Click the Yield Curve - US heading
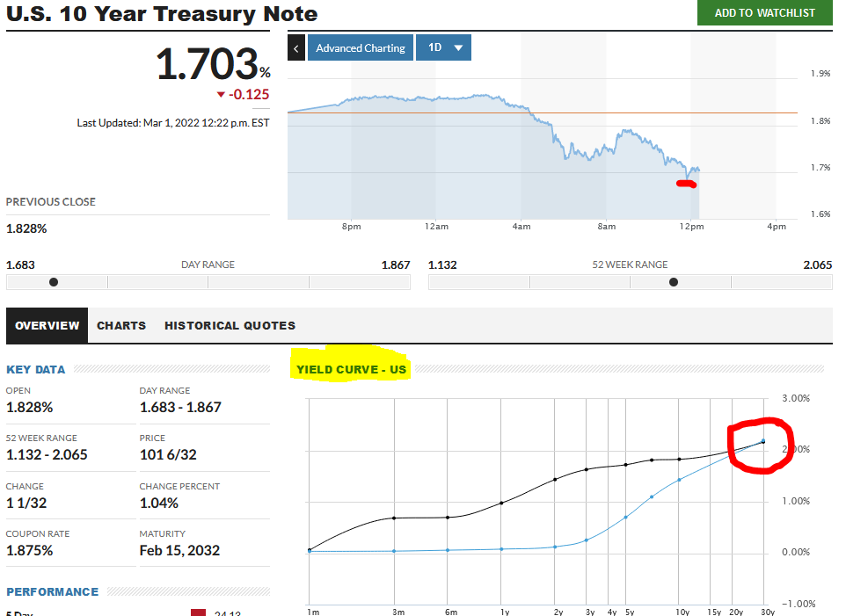This screenshot has width=846, height=616. pos(351,370)
